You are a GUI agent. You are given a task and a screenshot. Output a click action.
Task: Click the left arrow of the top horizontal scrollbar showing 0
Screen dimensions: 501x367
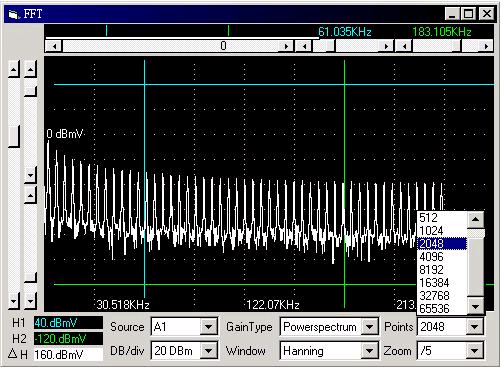point(54,46)
